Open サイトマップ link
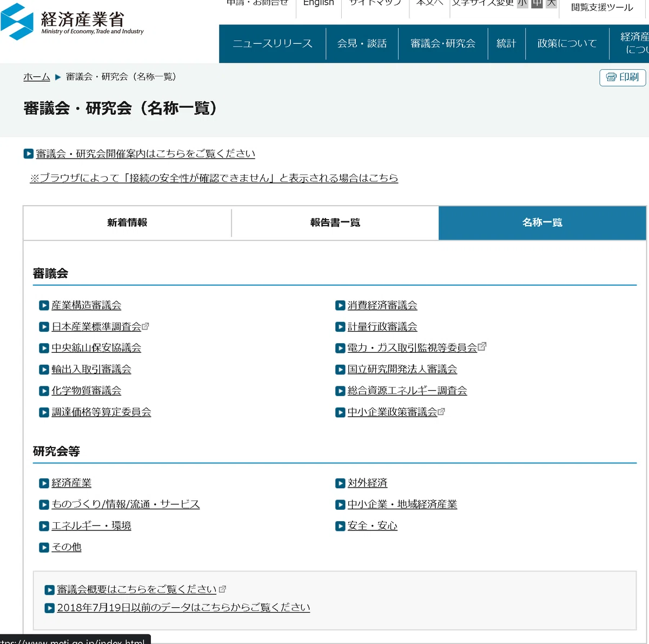The image size is (649, 644). coord(375,3)
